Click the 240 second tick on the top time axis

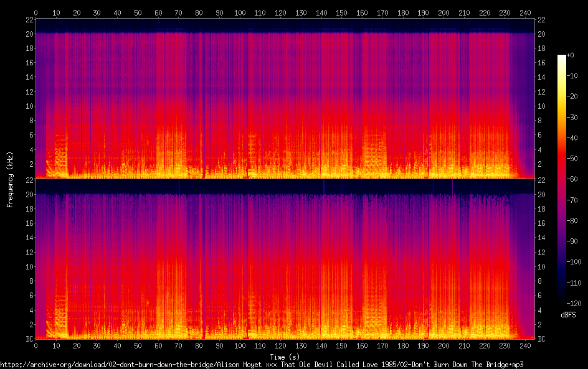(525, 12)
